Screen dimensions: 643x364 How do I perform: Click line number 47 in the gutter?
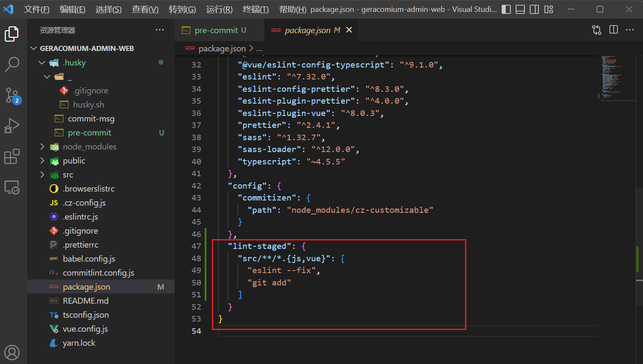pos(196,246)
